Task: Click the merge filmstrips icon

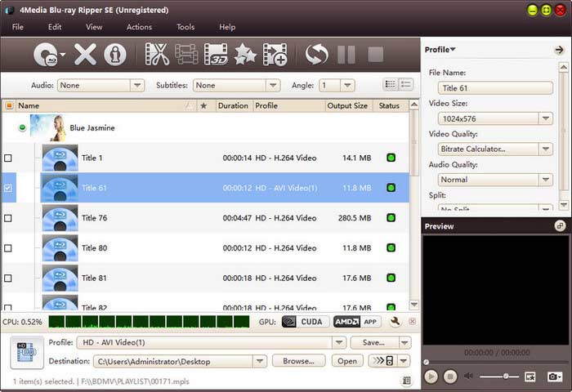Action: click(186, 55)
